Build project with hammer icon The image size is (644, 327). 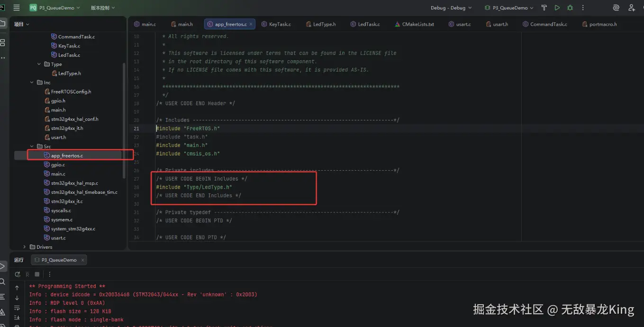coord(544,8)
